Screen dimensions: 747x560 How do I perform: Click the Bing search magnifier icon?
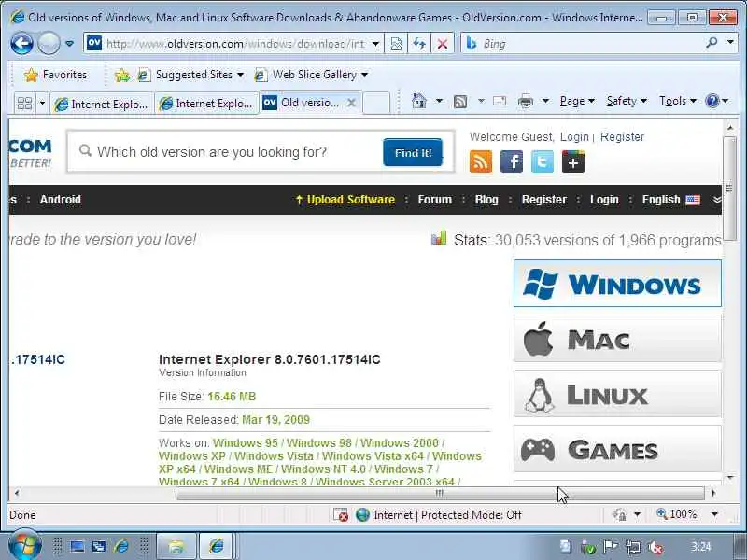click(712, 43)
